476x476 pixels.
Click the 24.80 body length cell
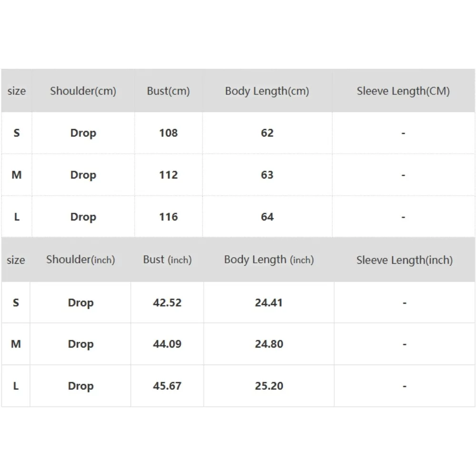point(269,344)
